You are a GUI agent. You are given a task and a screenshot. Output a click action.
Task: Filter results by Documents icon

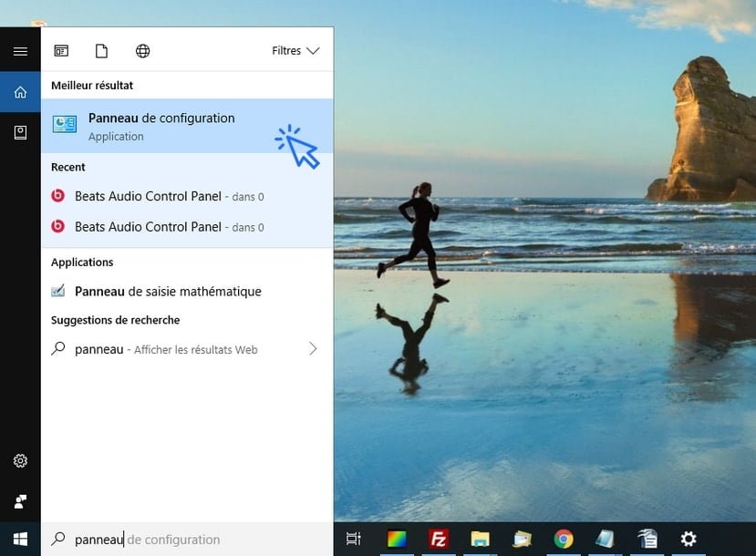[x=101, y=51]
